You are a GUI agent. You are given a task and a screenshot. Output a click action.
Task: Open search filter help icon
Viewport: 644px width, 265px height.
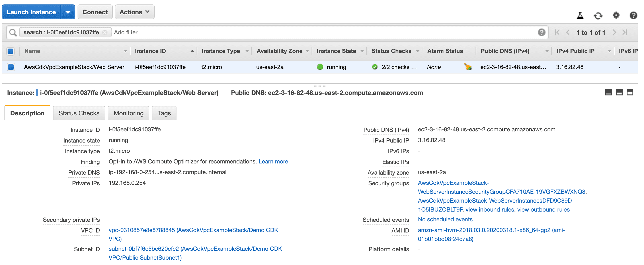[541, 32]
